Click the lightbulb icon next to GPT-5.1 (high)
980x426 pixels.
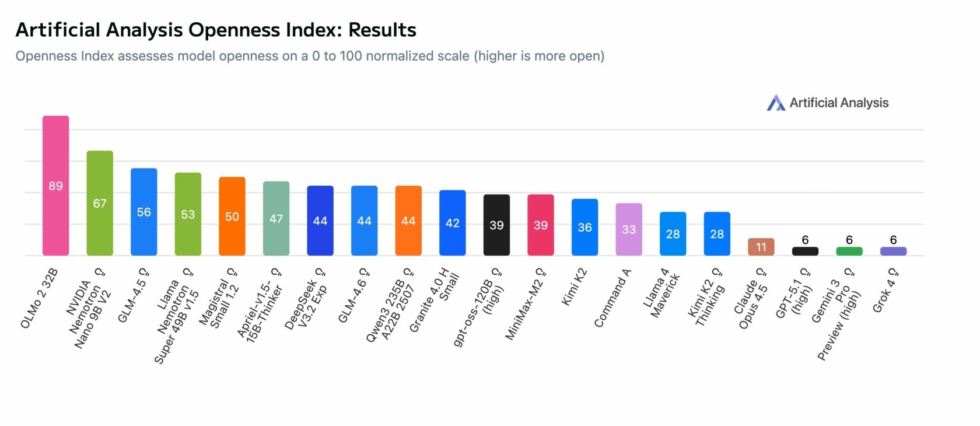tap(805, 272)
